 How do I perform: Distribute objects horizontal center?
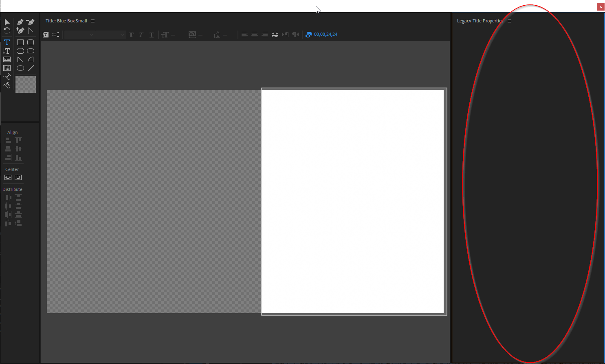click(8, 206)
